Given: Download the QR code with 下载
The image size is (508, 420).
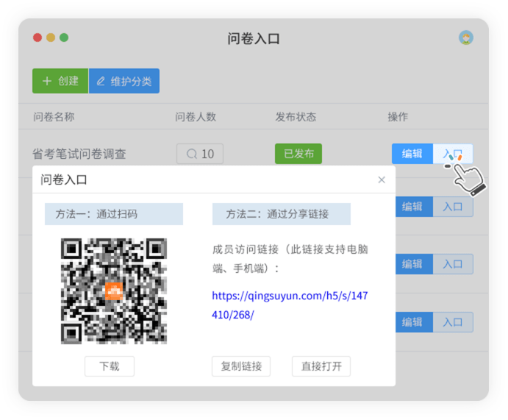Looking at the screenshot, I should [110, 366].
